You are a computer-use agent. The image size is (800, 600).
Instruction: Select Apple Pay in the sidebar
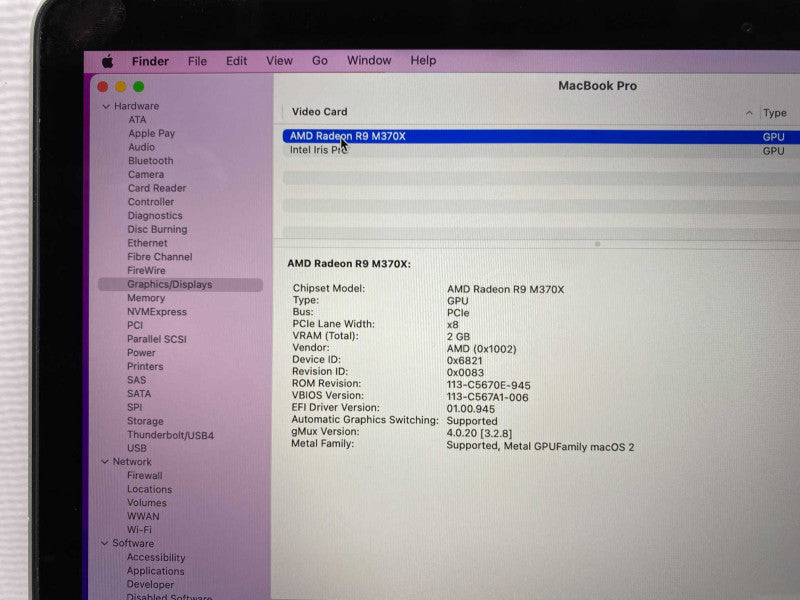(152, 134)
